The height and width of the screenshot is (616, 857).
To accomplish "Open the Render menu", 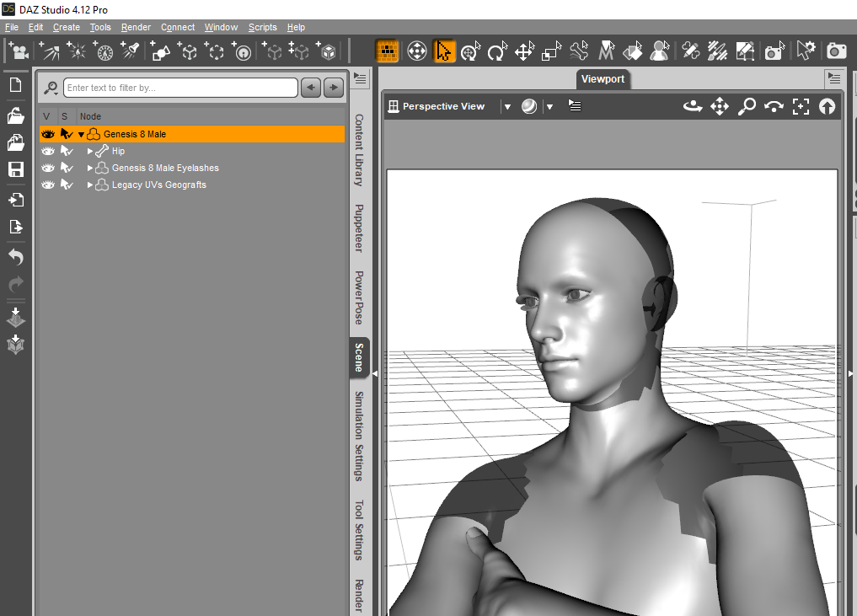I will 136,27.
